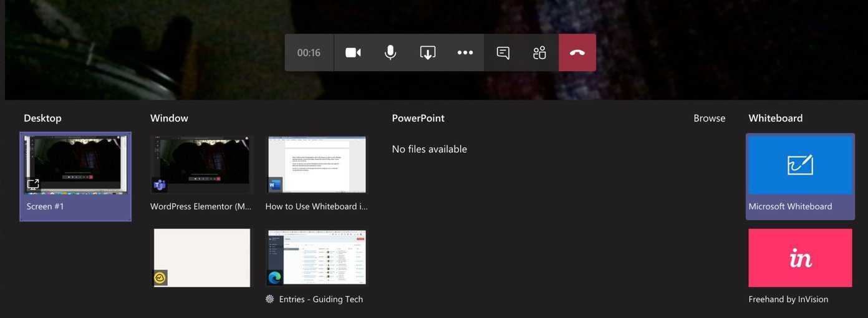Open Freehand by InVision tile
This screenshot has width=868, height=318.
point(800,258)
